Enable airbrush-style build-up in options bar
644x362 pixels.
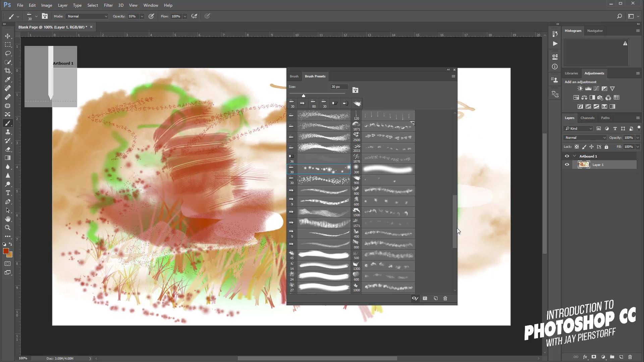pyautogui.click(x=194, y=16)
